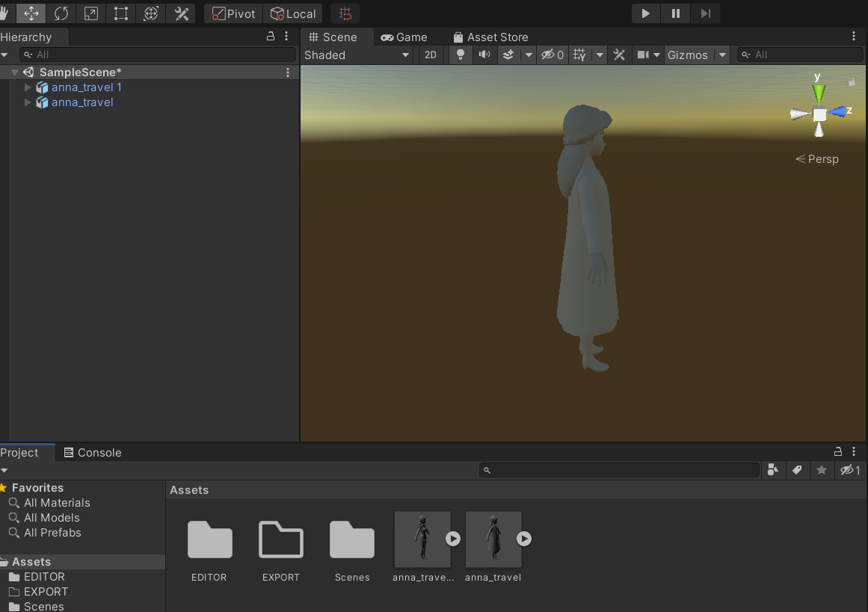This screenshot has width=868, height=612.
Task: Pause the game playback
Action: pos(675,13)
